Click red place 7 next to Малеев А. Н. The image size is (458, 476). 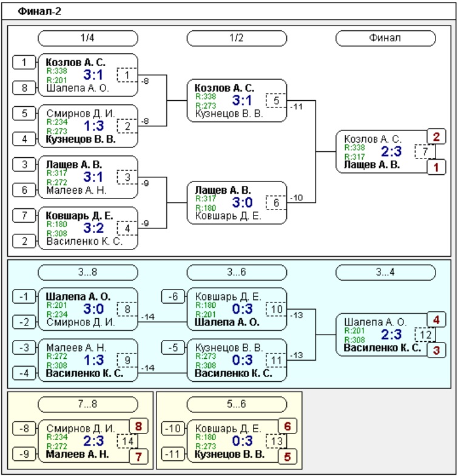pos(138,457)
